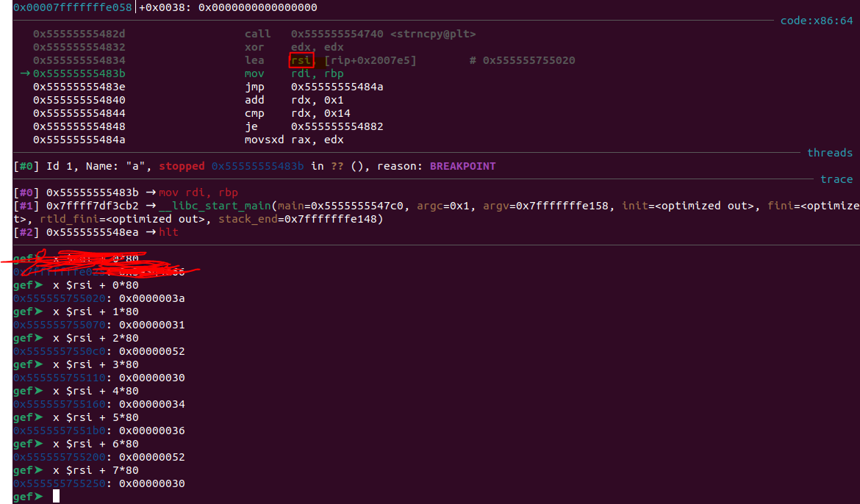860x504 pixels.
Task: Select __libc_start_main in trace frame #1
Action: click(215, 206)
